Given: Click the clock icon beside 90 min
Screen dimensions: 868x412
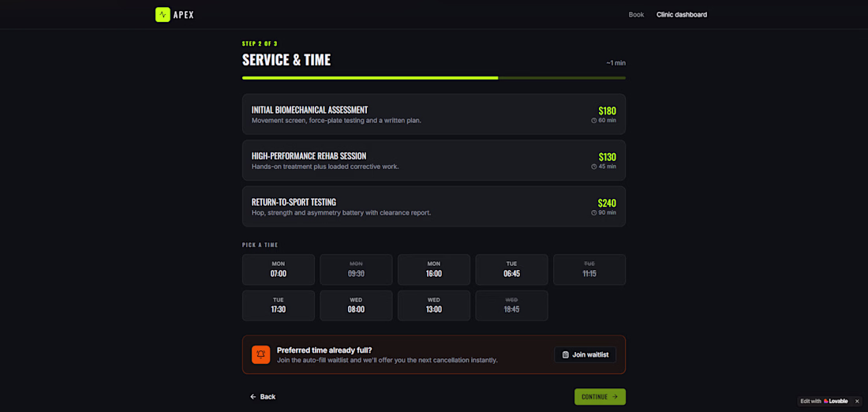Looking at the screenshot, I should pyautogui.click(x=594, y=212).
